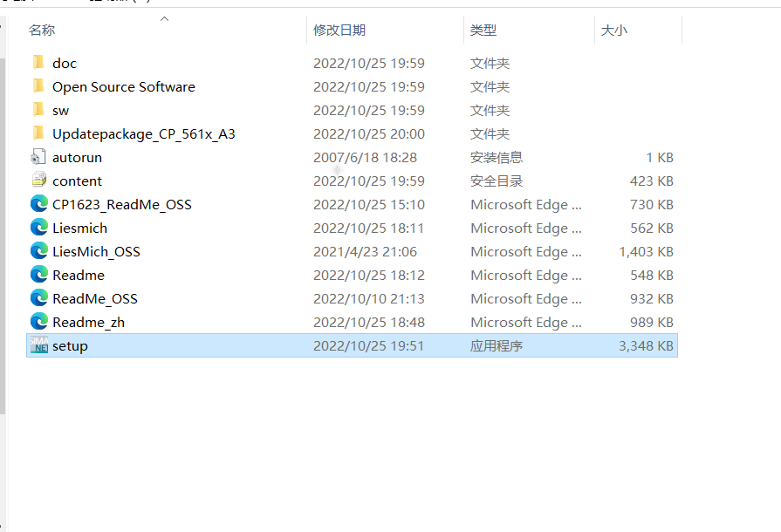Open the Open Source Software folder

(122, 86)
